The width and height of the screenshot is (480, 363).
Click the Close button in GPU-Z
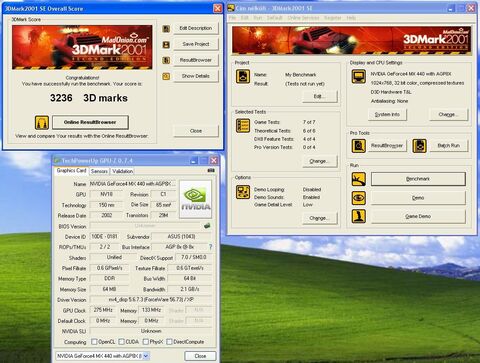[x=200, y=356]
